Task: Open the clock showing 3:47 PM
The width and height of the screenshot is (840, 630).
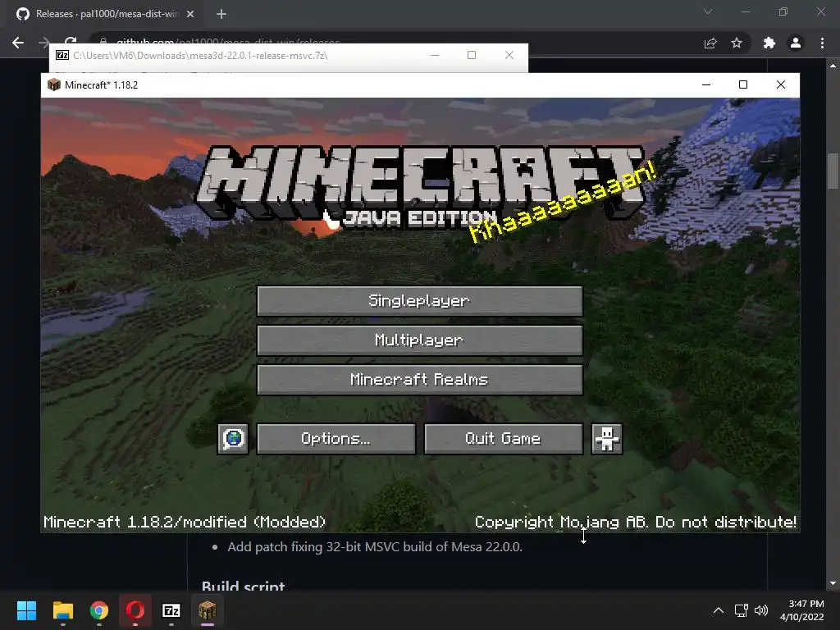Action: (x=802, y=610)
